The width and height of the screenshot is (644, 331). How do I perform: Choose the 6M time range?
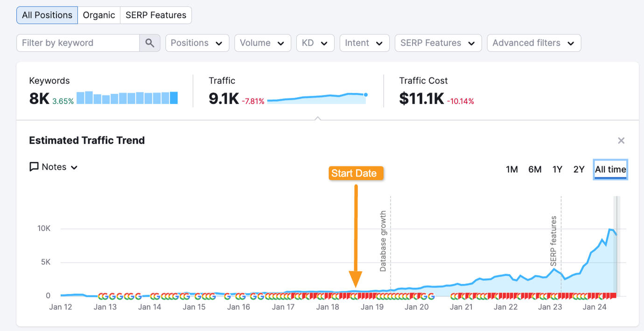click(x=535, y=169)
